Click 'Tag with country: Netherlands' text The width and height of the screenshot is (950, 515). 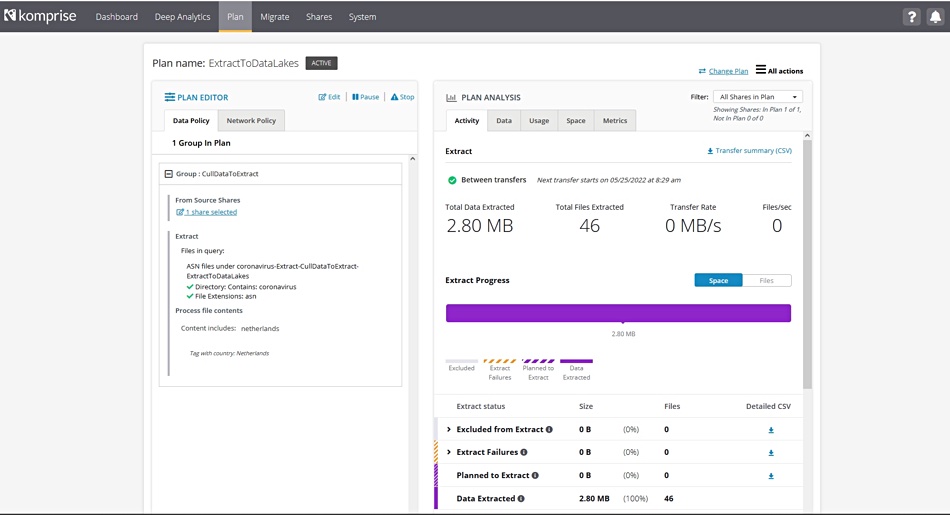pos(229,353)
